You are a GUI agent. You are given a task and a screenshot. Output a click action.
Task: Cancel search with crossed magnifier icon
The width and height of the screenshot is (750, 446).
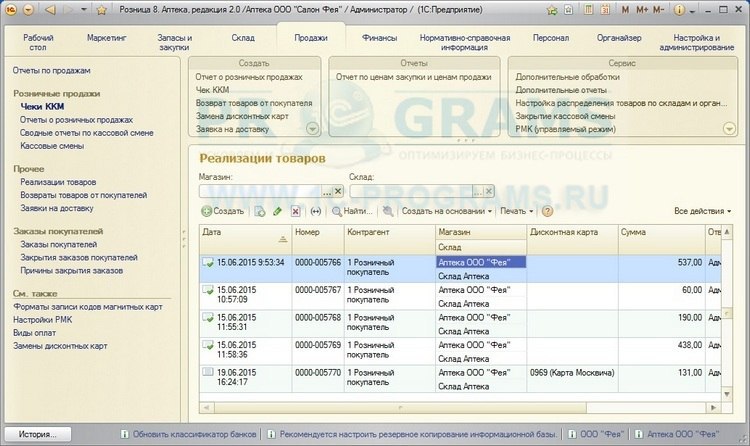[x=388, y=211]
